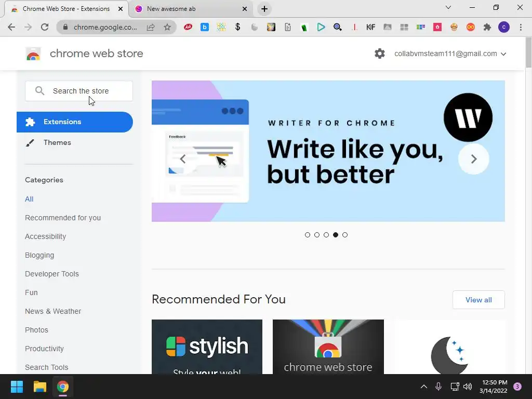Advance the banner with right arrow

(474, 159)
